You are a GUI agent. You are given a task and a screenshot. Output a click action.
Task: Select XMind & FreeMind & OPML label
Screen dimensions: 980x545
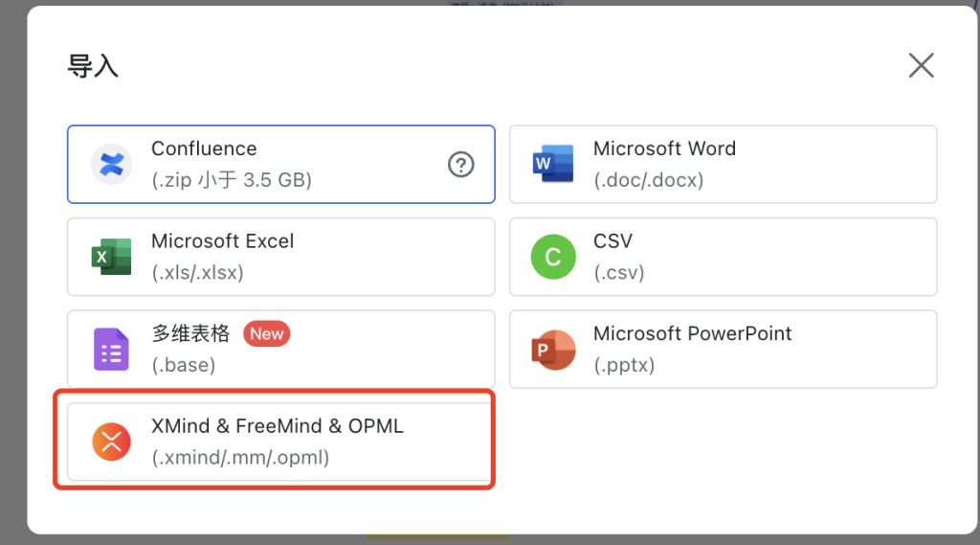278,426
